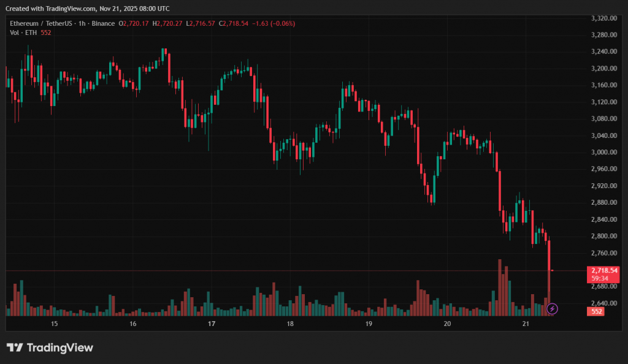This screenshot has height=364, width=628.
Task: Click the high price value H2,720.27
Action: pos(167,23)
